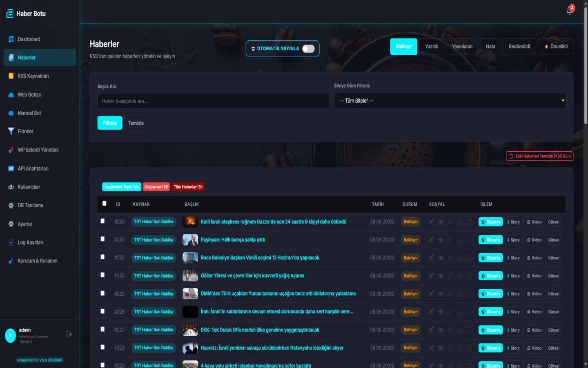Screen dimensions: 588x368
Task: Click the elephant social icon in row #235
Action: pyautogui.click(x=441, y=258)
